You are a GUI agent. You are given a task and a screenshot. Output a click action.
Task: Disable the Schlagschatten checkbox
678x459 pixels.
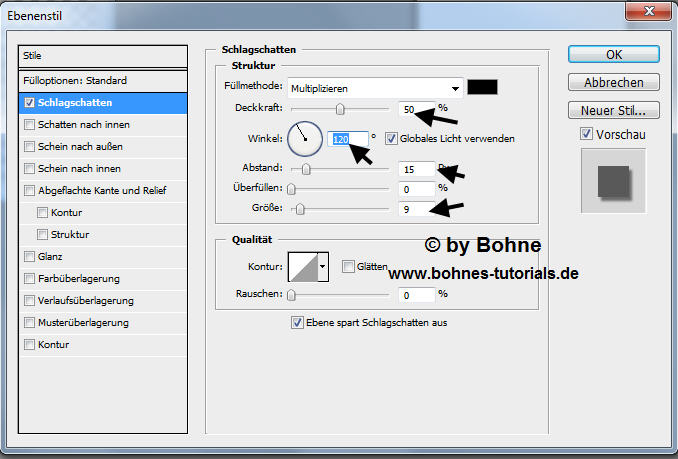coord(29,102)
